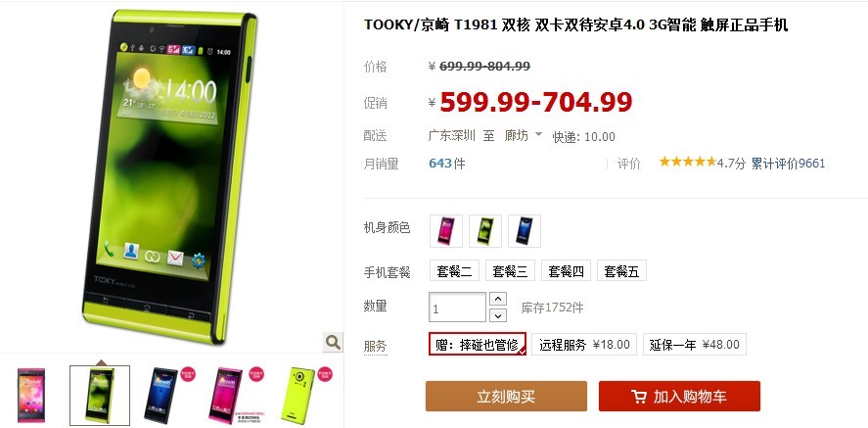Select 远程服务 ¥18.00 service option
Image resolution: width=868 pixels, height=428 pixels.
584,345
